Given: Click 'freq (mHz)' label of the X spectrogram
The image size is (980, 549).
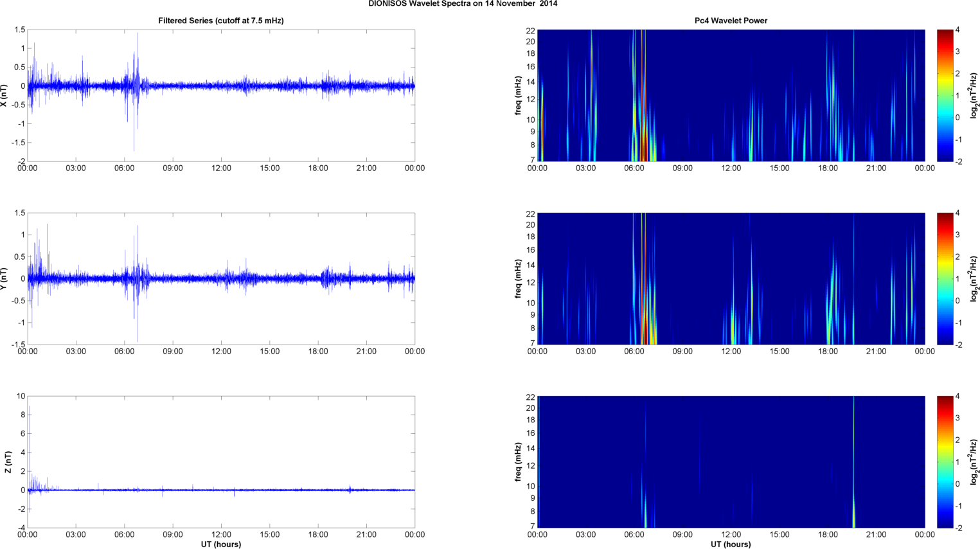Looking at the screenshot, I should click(518, 95).
